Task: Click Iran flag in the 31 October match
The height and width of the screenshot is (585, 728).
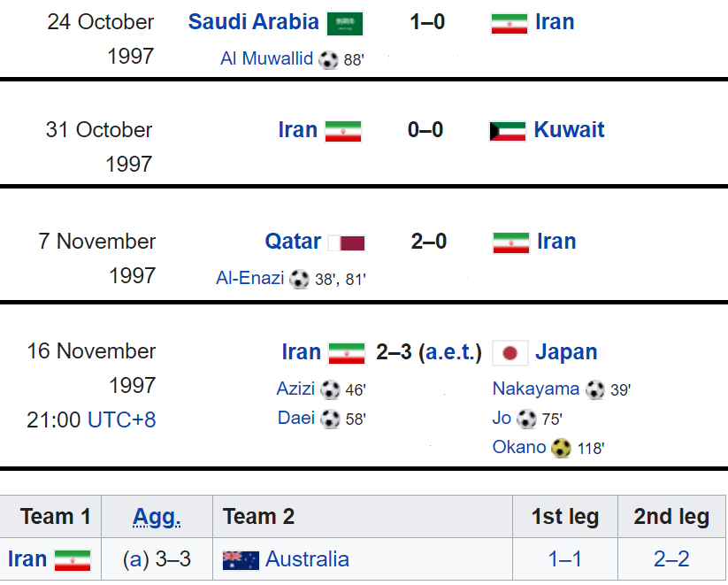Action: tap(343, 132)
